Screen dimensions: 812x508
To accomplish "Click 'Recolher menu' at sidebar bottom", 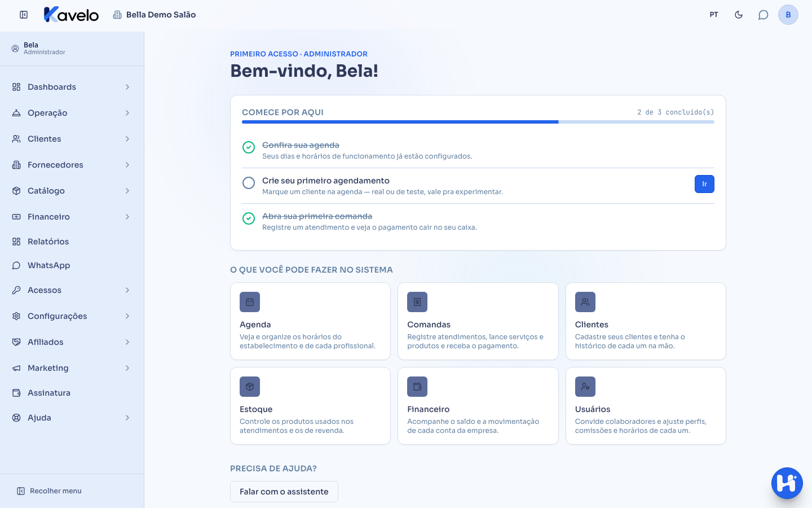I will click(50, 491).
